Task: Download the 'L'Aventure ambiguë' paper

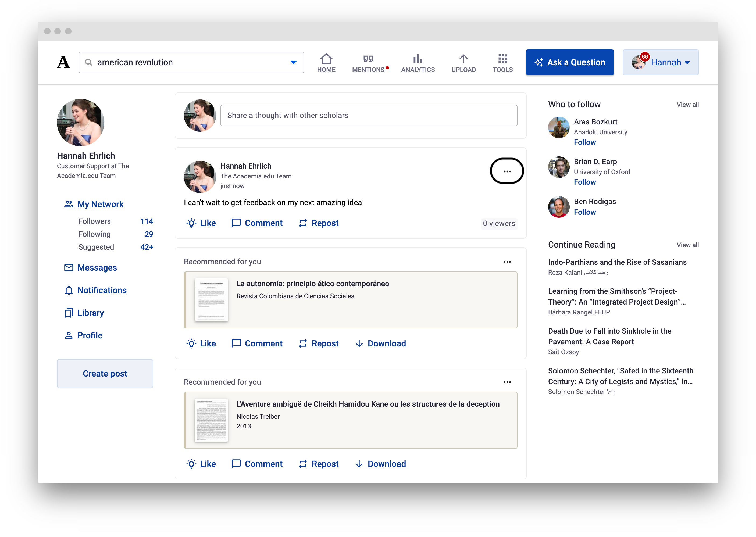Action: (380, 464)
